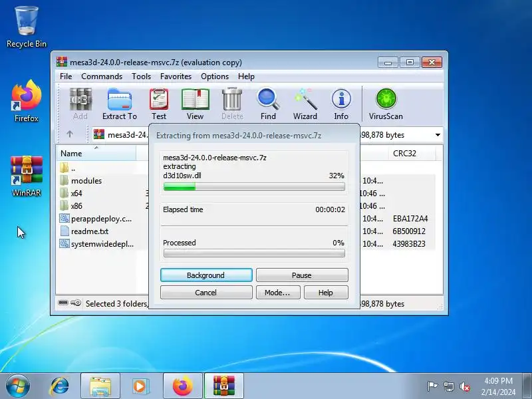Click CRC32 value 6B500912
This screenshot has height=399, width=532.
[409, 231]
